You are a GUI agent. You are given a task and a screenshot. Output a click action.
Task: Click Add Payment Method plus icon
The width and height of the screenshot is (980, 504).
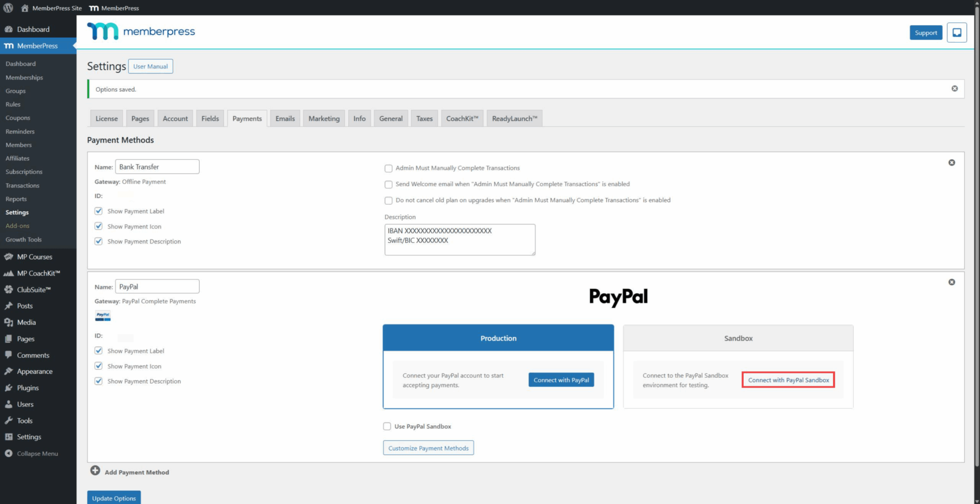tap(95, 471)
